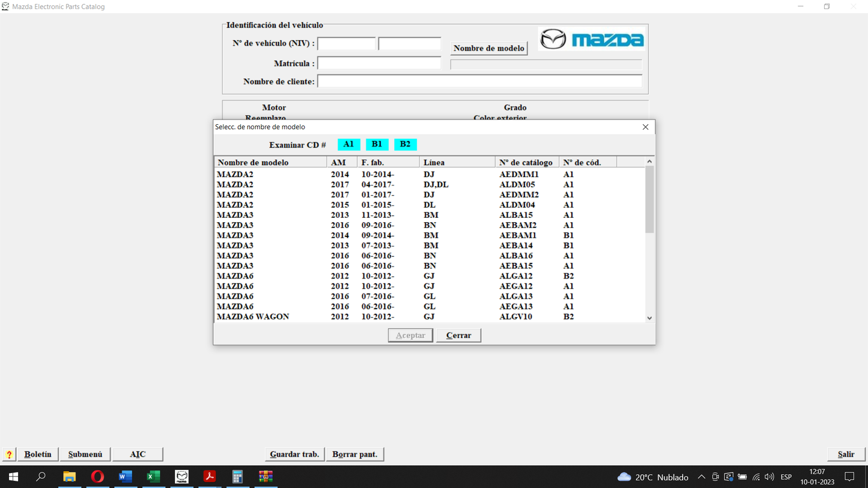This screenshot has width=868, height=488.
Task: Click the model list scroll down arrow
Action: coord(649,318)
